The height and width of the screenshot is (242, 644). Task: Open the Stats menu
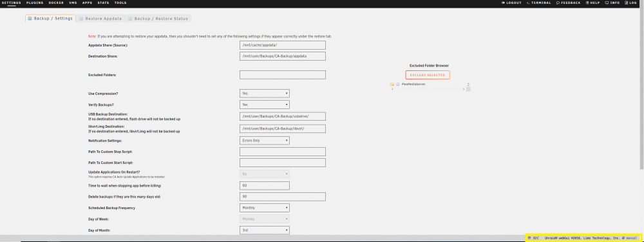click(x=104, y=3)
